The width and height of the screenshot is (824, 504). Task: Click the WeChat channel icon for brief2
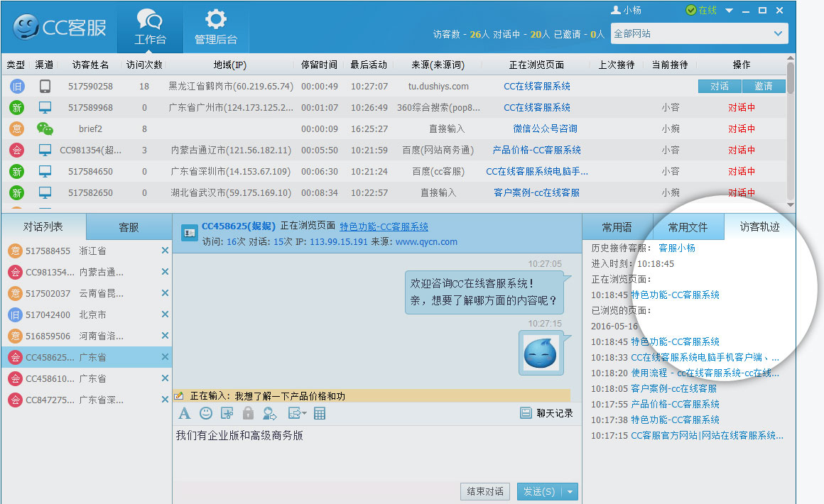coord(45,128)
